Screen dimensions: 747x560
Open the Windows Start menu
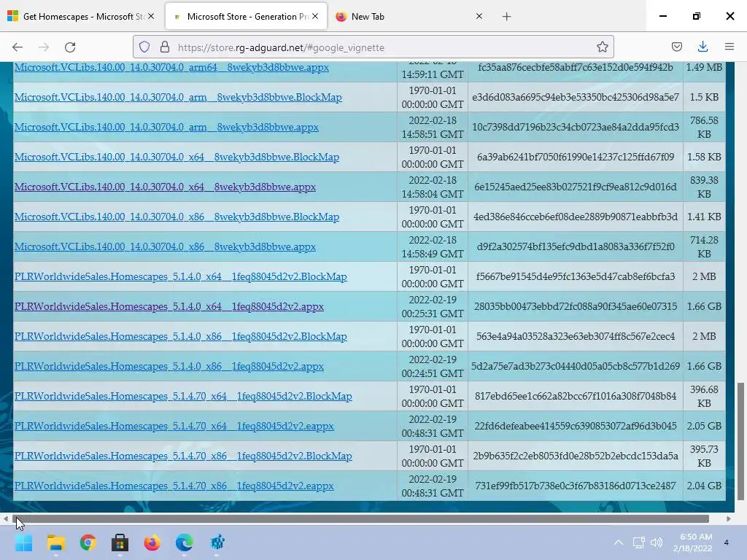[x=24, y=542]
